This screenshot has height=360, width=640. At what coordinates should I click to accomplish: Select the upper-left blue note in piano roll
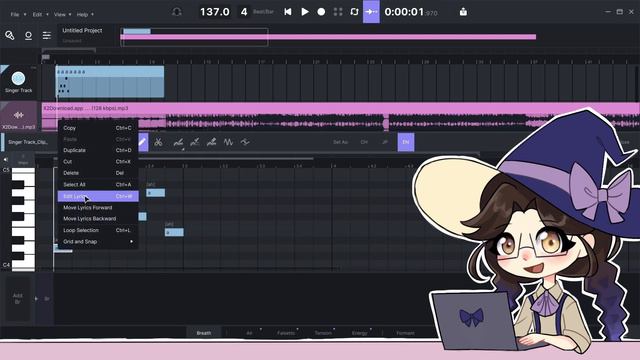point(156,193)
